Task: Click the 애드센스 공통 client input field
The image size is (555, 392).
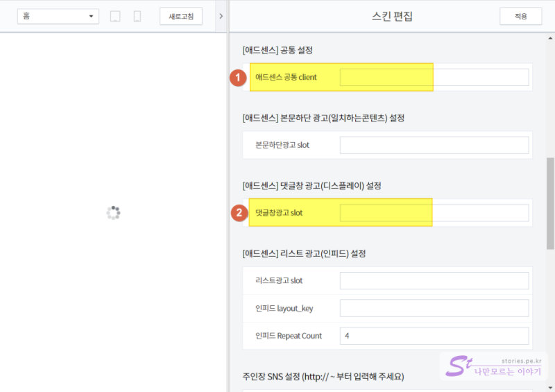Action: click(x=434, y=77)
